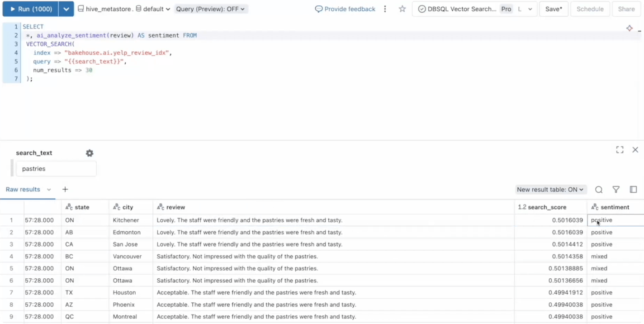Click the Save button

point(553,9)
